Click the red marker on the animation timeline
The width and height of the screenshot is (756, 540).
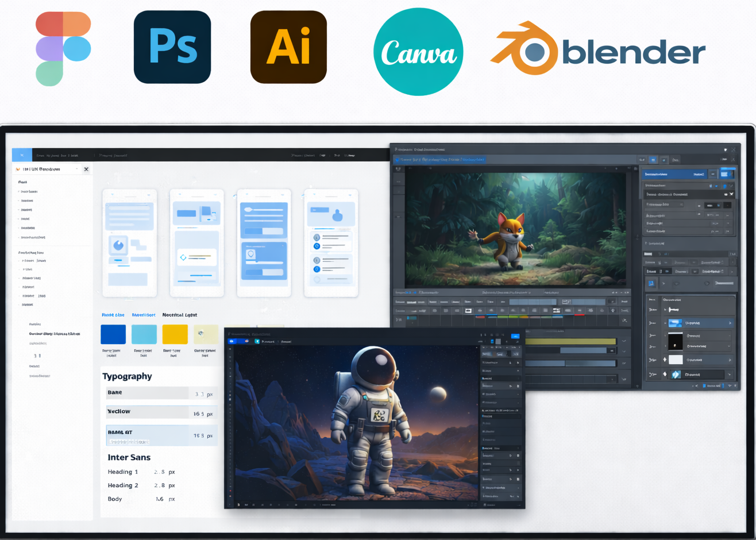pos(580,315)
